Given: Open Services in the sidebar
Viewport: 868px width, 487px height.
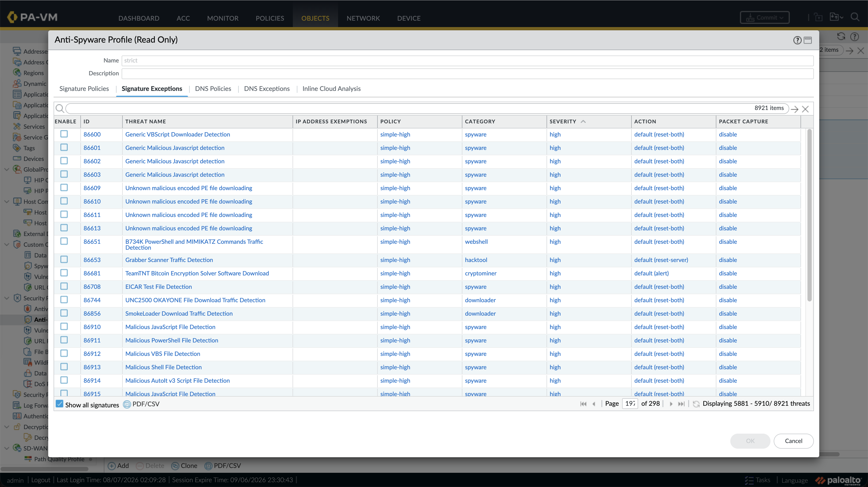Looking at the screenshot, I should [x=34, y=127].
